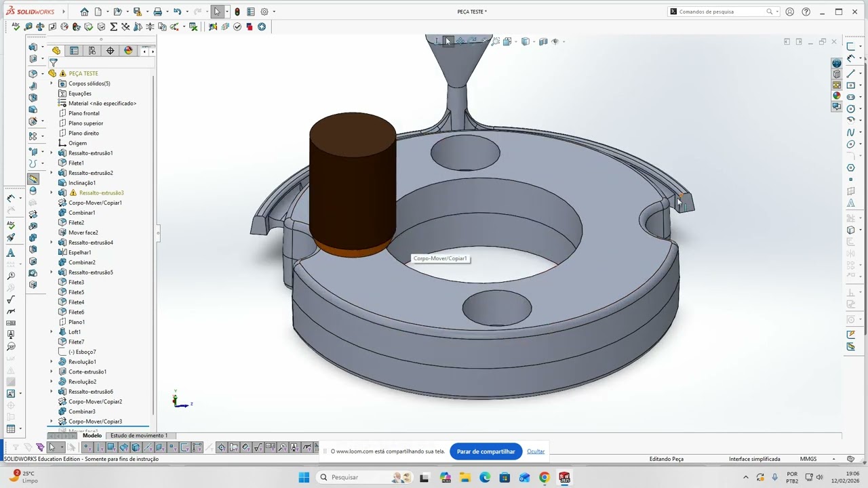Open the dropdown arrow next to Save

pos(147,12)
